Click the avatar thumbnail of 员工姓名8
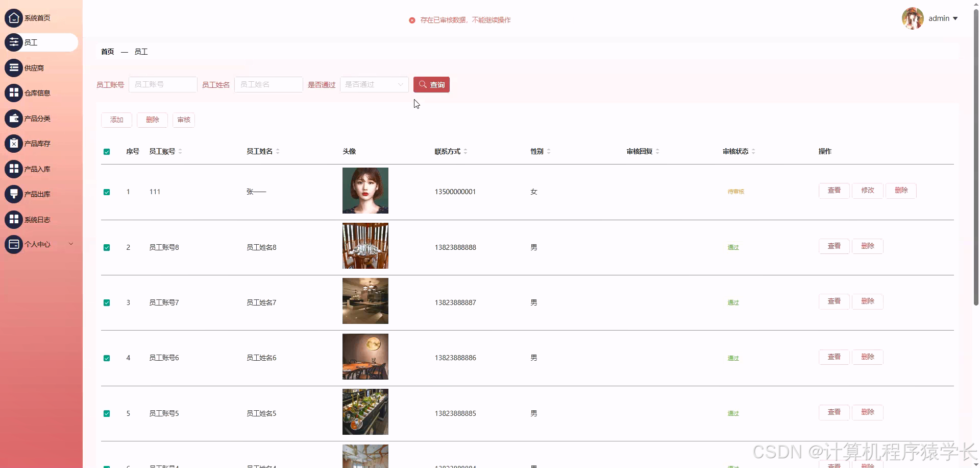980x468 pixels. pos(365,246)
